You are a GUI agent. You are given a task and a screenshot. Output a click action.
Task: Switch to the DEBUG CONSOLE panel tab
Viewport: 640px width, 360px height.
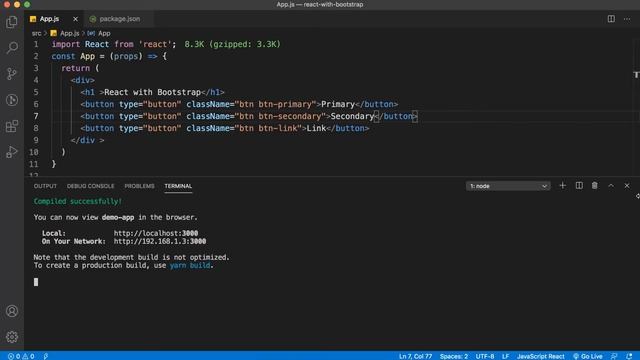tap(91, 186)
